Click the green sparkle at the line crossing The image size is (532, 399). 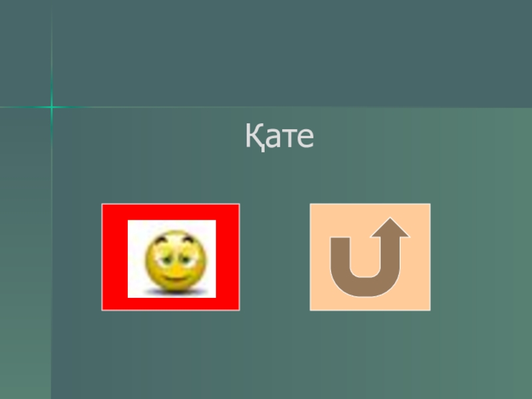coord(52,107)
